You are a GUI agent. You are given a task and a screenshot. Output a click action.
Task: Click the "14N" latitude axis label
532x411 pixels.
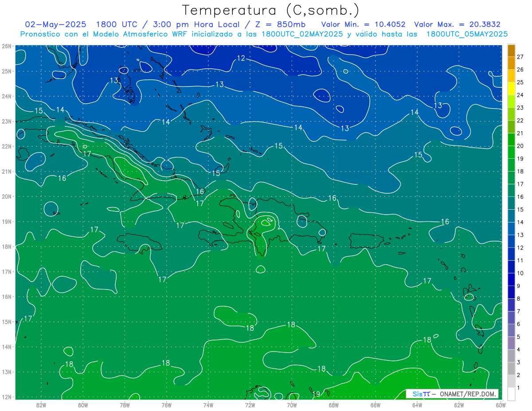coord(7,347)
